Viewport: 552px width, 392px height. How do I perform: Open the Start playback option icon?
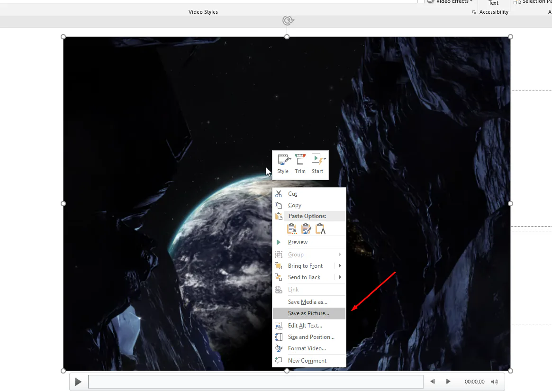click(x=317, y=164)
